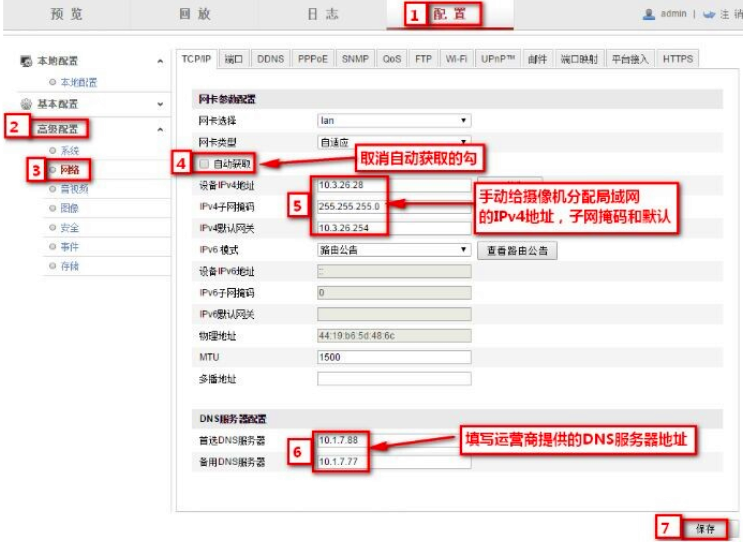Open the IPv6 模式 dropdown showing 路由公告

[394, 250]
